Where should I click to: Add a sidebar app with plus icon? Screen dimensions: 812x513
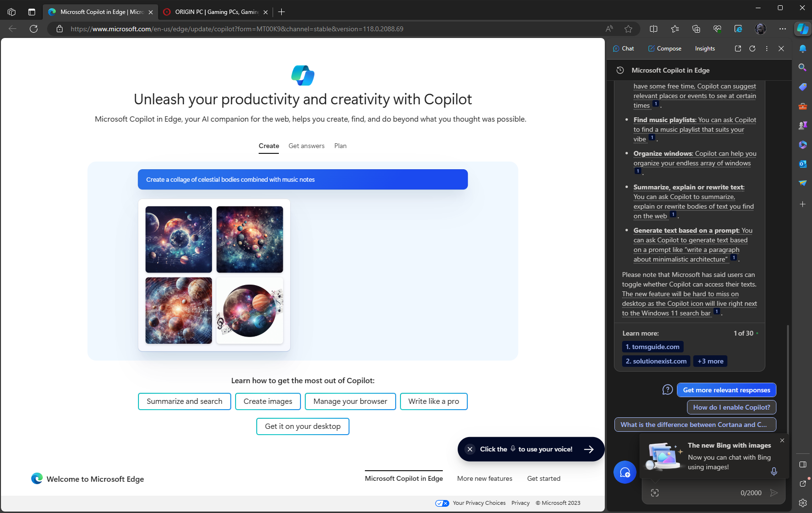(802, 204)
